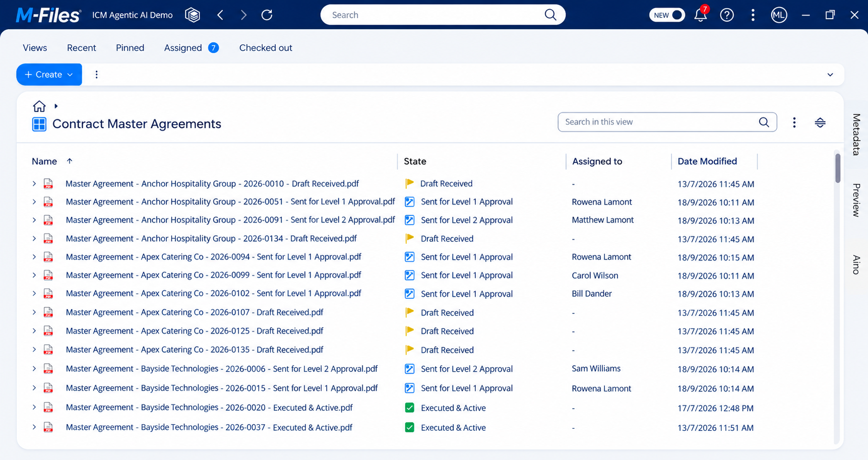Click Executed & Active check icon for 2026-0020

(x=409, y=408)
